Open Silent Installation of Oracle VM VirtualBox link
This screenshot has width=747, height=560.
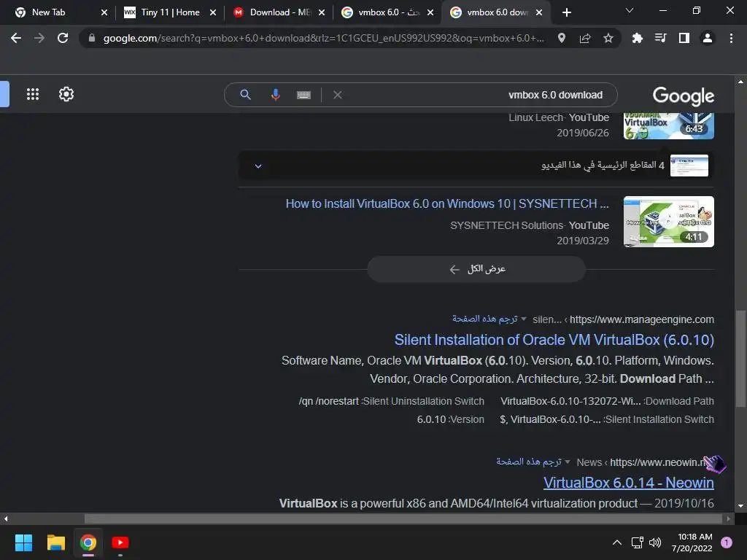tap(554, 340)
